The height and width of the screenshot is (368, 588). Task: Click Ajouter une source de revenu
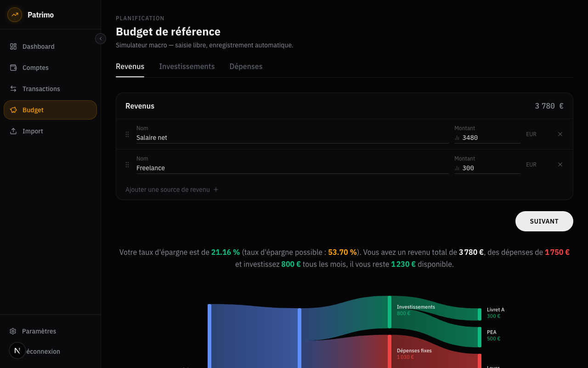tap(171, 190)
